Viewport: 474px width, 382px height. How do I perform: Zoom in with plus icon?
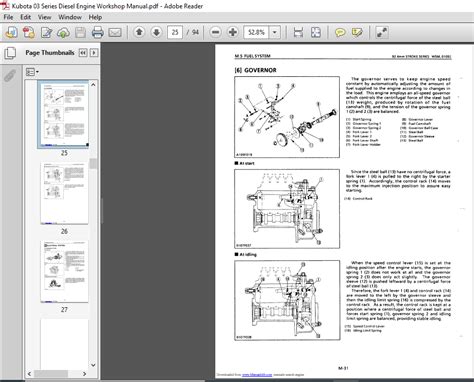click(233, 32)
